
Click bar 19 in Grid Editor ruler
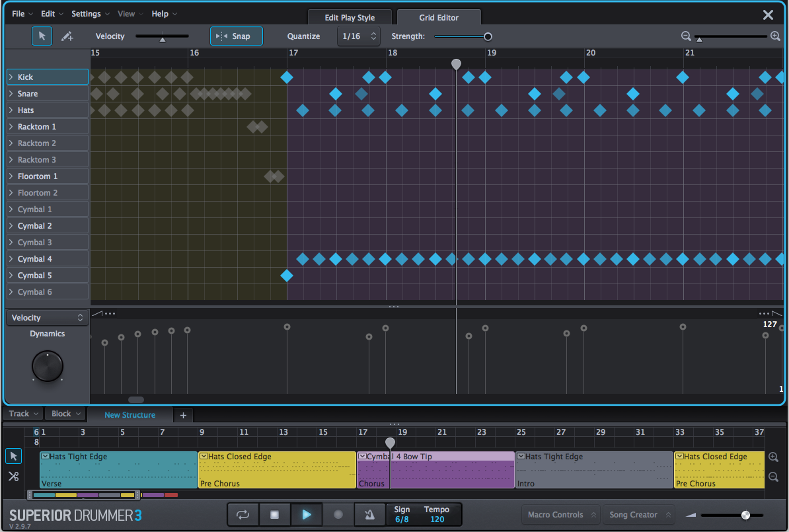point(492,53)
